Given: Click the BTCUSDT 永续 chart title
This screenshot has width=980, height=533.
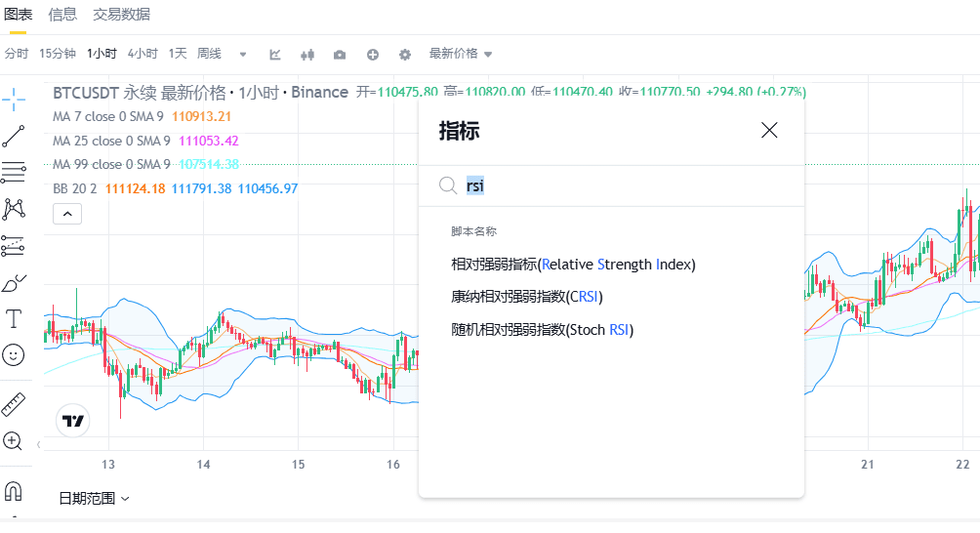Looking at the screenshot, I should pos(200,93).
